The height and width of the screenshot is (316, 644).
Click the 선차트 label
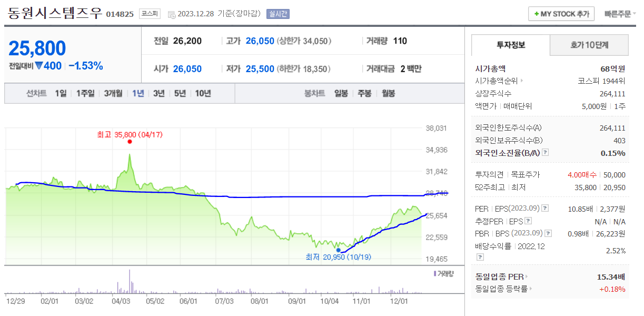pos(36,93)
